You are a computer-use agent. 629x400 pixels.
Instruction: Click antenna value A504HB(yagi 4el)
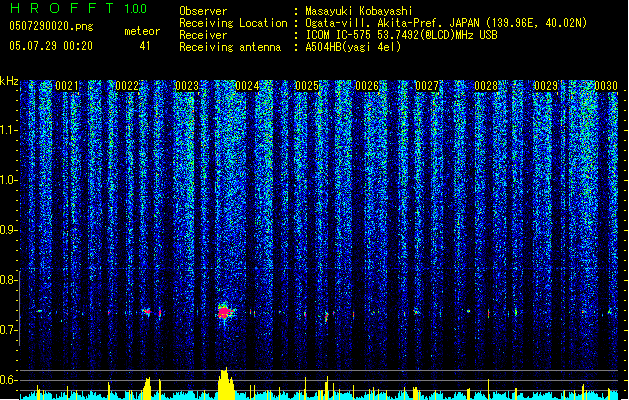click(x=353, y=47)
